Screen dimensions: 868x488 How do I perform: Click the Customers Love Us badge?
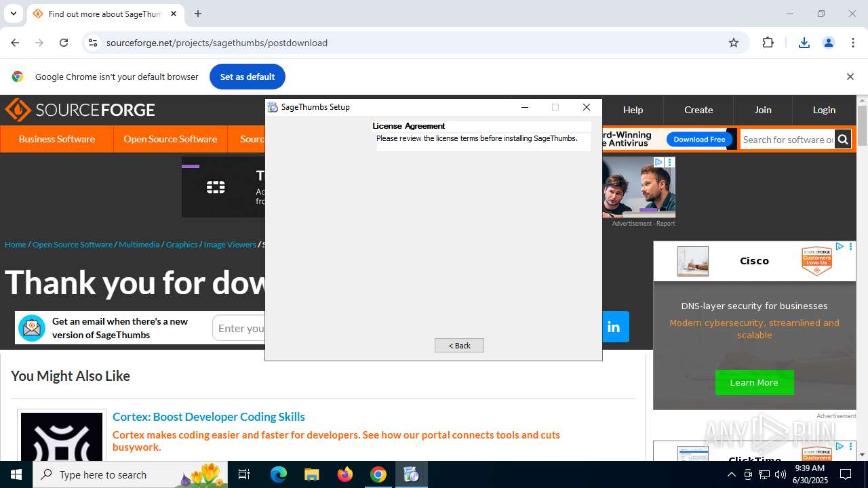816,261
